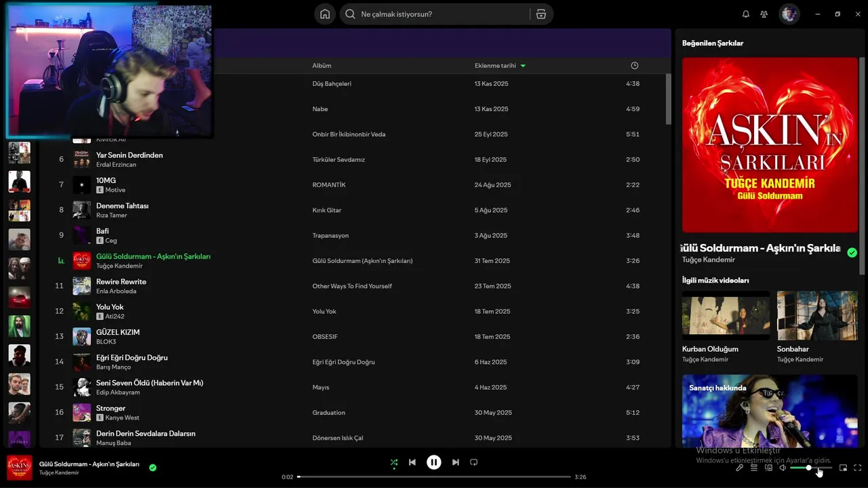The height and width of the screenshot is (488, 868).
Task: Click the track list vertical scrollbar
Action: pos(668,99)
